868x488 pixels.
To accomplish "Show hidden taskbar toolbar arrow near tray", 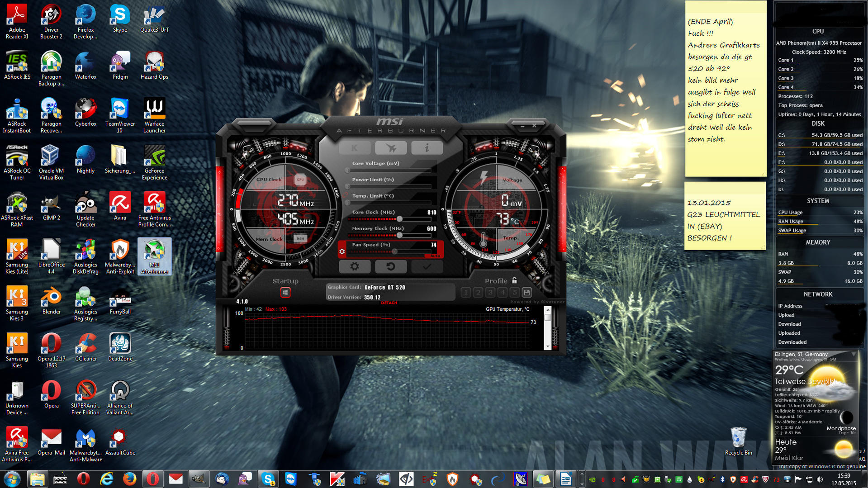I will [x=582, y=479].
